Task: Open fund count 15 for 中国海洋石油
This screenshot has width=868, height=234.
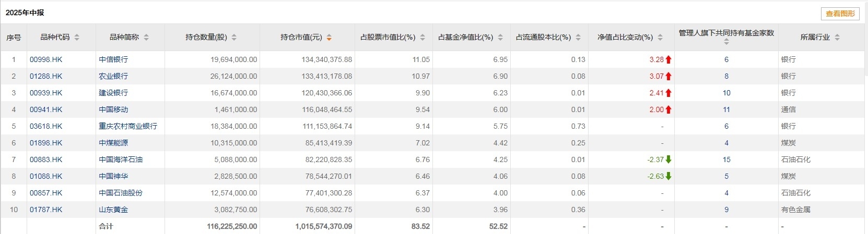Action: [726, 159]
